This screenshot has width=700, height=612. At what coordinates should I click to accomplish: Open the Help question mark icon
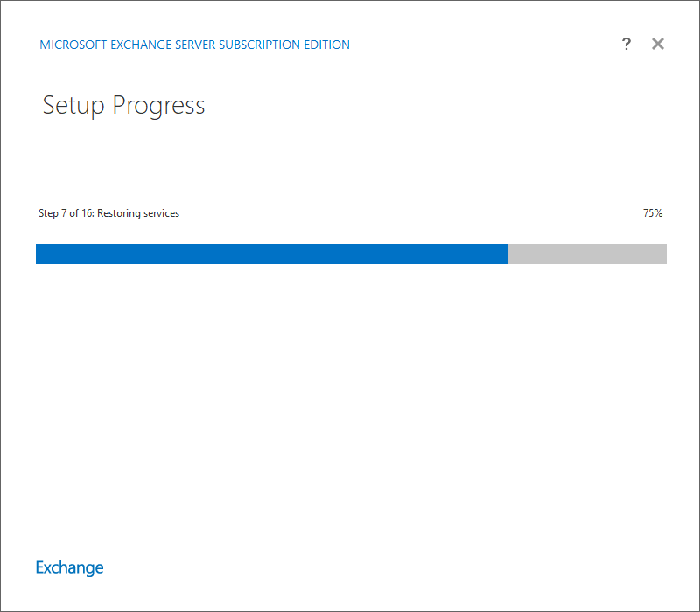[626, 44]
